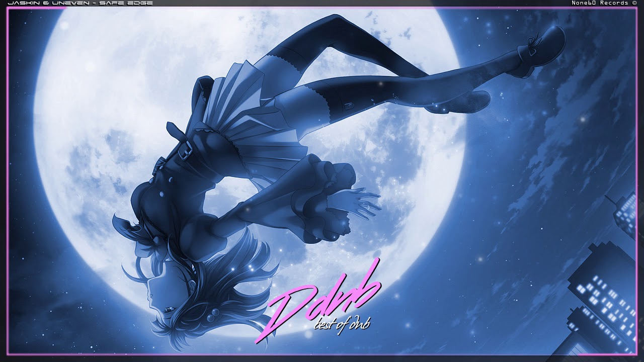Image resolution: width=644 pixels, height=362 pixels.
Task: Click the track title "JASKIN & UNEVEN - SAFE EDGE"
Action: point(80,3)
